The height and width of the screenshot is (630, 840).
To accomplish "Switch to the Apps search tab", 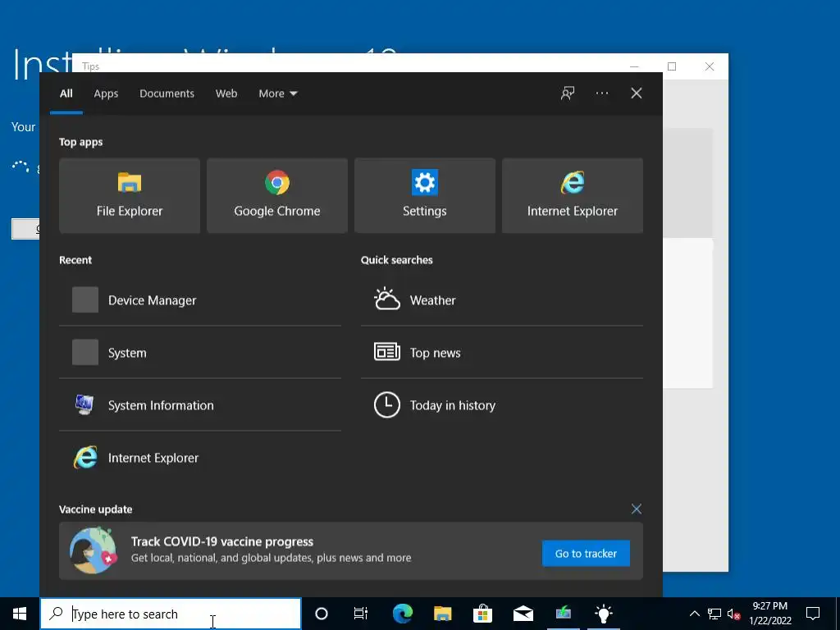I will (x=106, y=94).
